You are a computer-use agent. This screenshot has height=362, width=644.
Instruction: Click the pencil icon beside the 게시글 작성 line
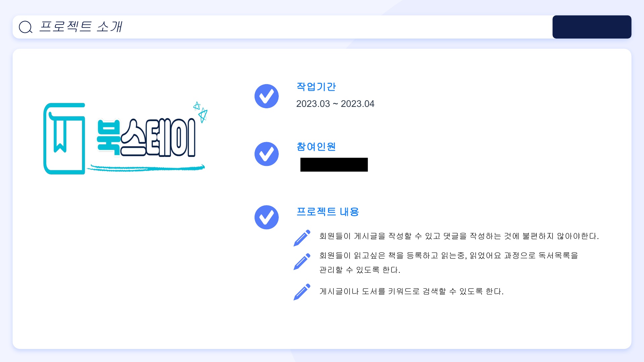302,238
